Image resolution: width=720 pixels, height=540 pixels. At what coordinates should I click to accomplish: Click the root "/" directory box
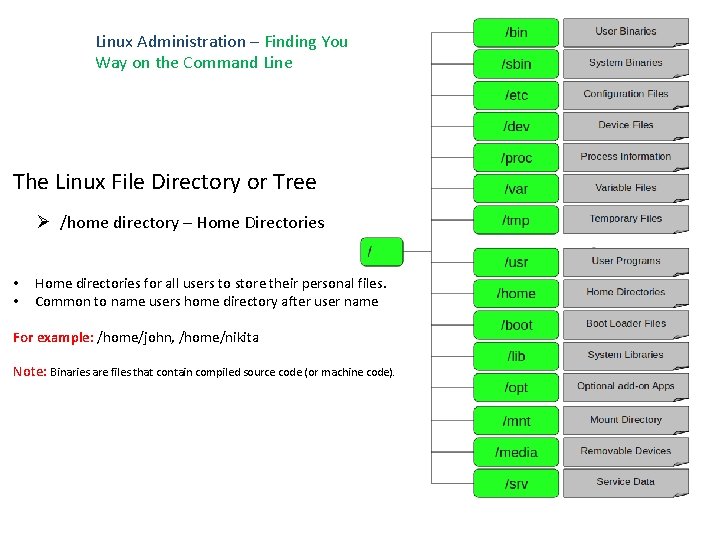[382, 252]
